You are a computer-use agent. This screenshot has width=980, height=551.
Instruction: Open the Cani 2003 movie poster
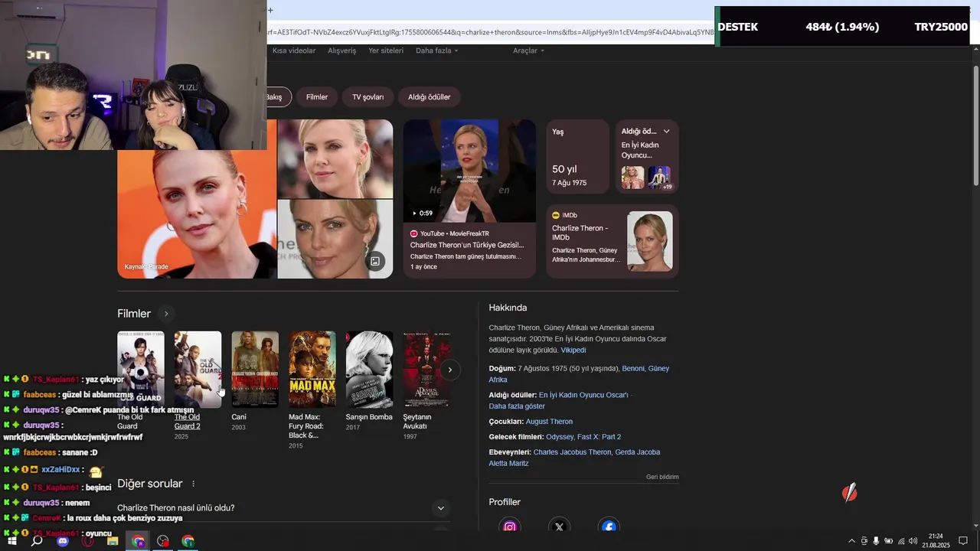tap(255, 369)
